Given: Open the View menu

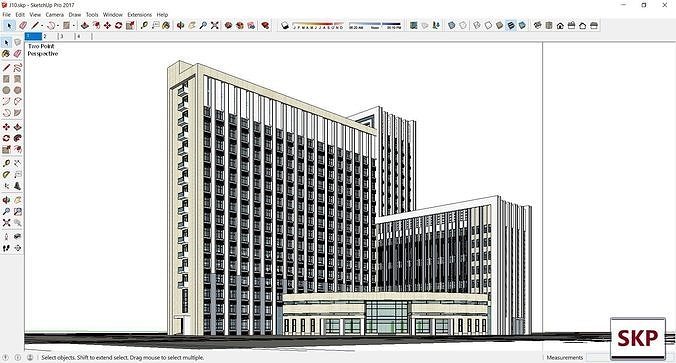Looking at the screenshot, I should pyautogui.click(x=35, y=15).
